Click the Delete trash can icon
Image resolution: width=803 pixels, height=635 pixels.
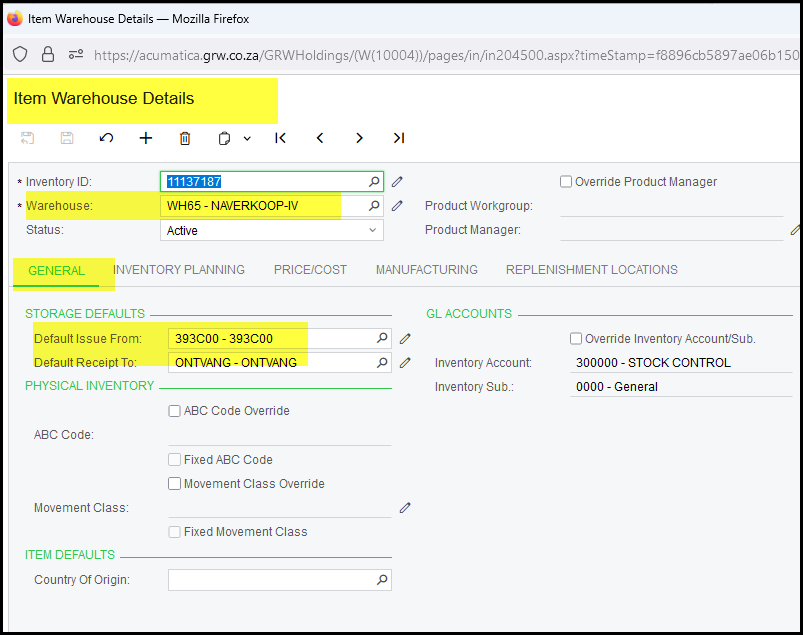click(185, 138)
